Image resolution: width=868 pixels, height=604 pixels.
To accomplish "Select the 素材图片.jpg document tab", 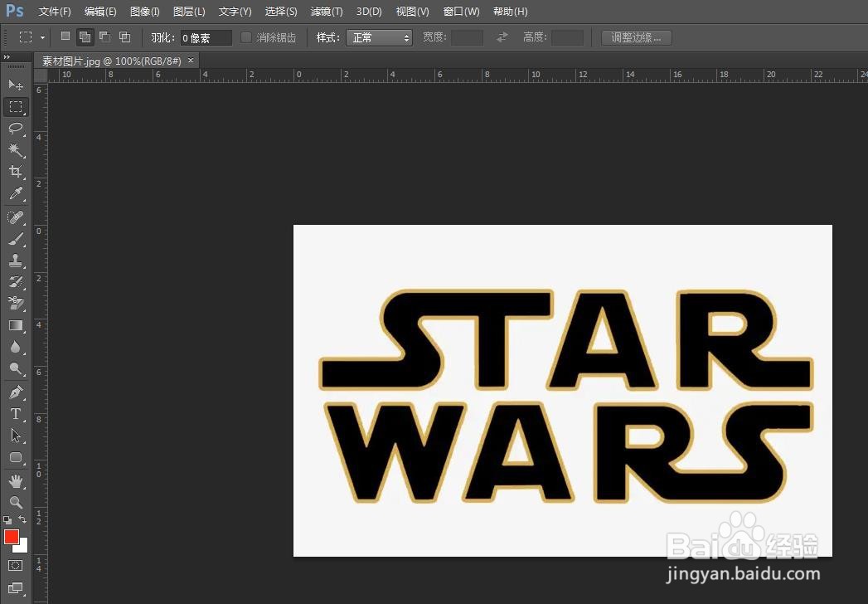I will 111,61.
